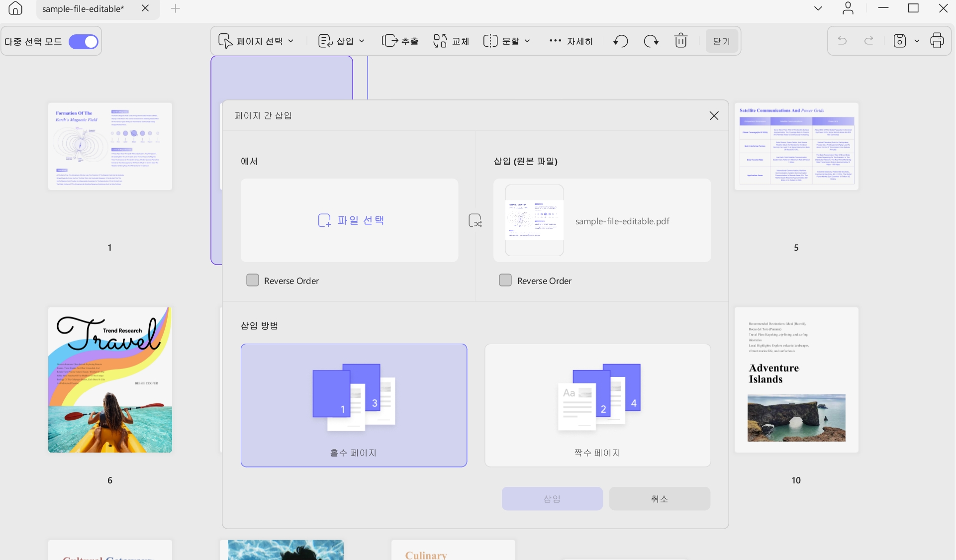Toggle the 다중 선택 모드 switch

(84, 42)
